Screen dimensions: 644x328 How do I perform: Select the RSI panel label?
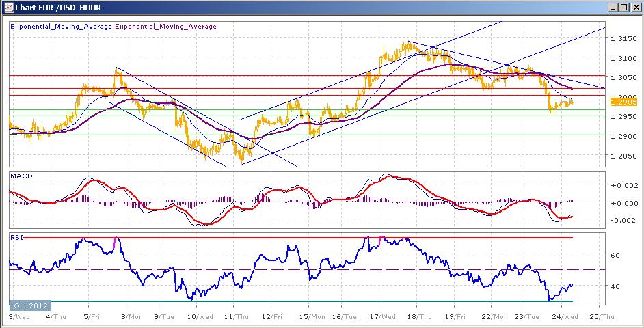click(16, 237)
